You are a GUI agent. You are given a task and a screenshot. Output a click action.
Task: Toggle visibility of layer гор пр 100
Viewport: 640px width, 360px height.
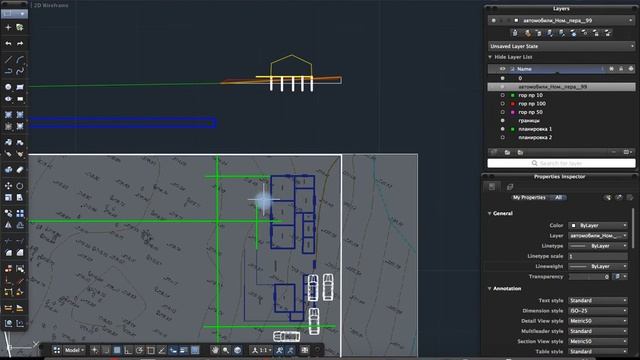click(x=502, y=104)
